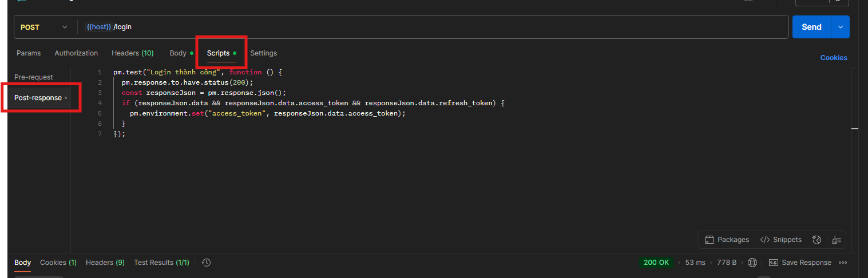
Task: Expand the Send button arrow dropdown
Action: click(x=841, y=27)
